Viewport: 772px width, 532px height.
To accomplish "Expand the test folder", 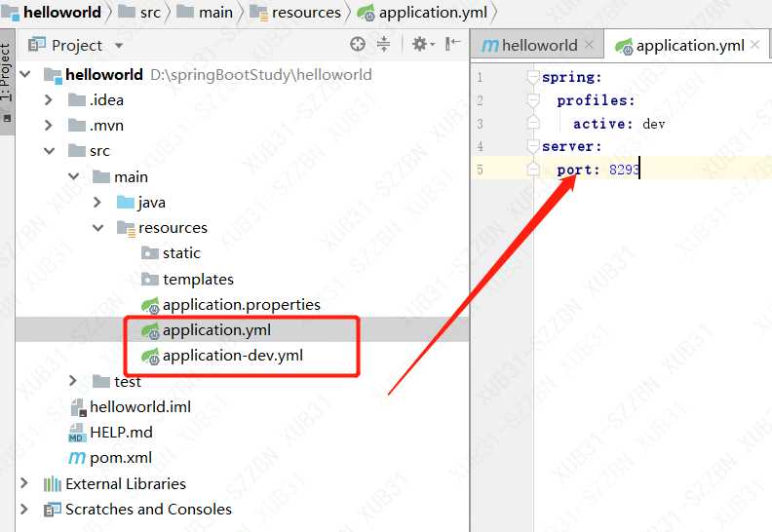I will coord(73,380).
